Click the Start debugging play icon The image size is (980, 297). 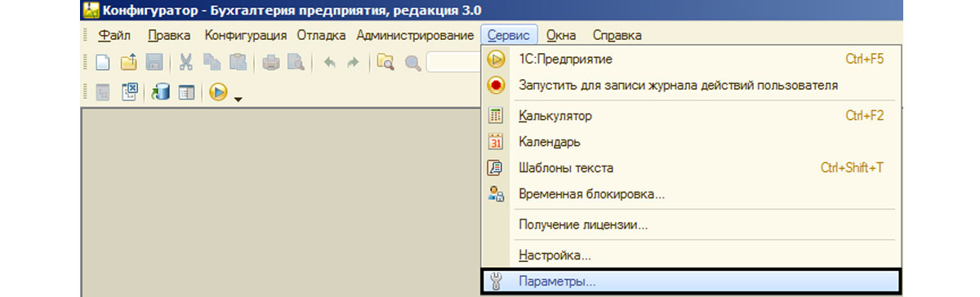pyautogui.click(x=217, y=92)
